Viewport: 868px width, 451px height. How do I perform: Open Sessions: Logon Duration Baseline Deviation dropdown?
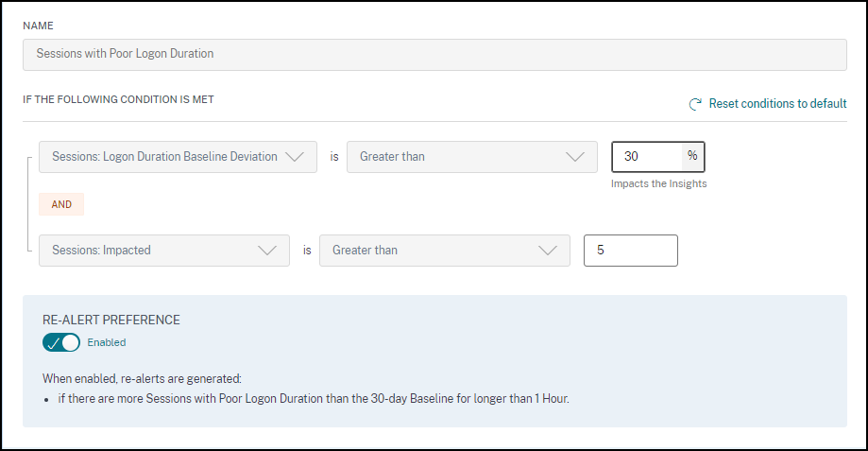(165, 157)
